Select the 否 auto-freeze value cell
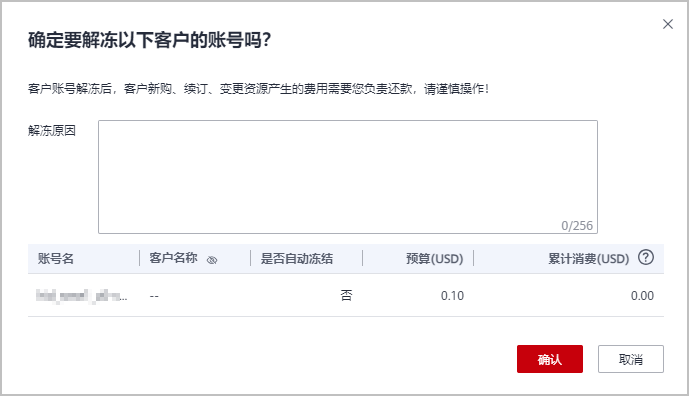 (x=346, y=295)
